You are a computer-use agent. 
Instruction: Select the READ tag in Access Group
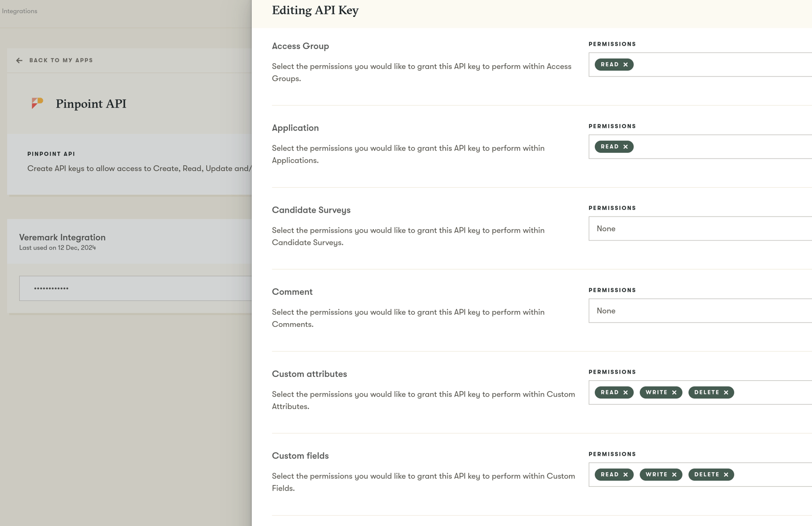pos(610,64)
